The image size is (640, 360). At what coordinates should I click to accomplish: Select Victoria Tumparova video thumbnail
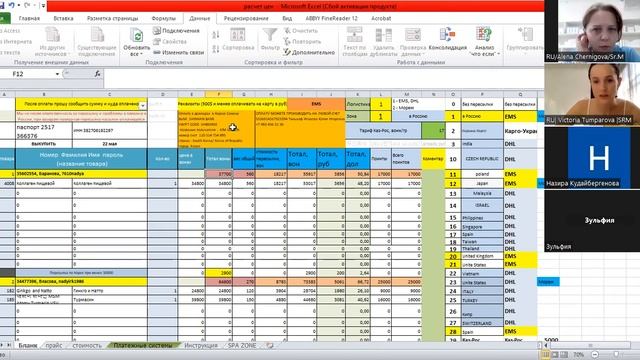[x=592, y=94]
